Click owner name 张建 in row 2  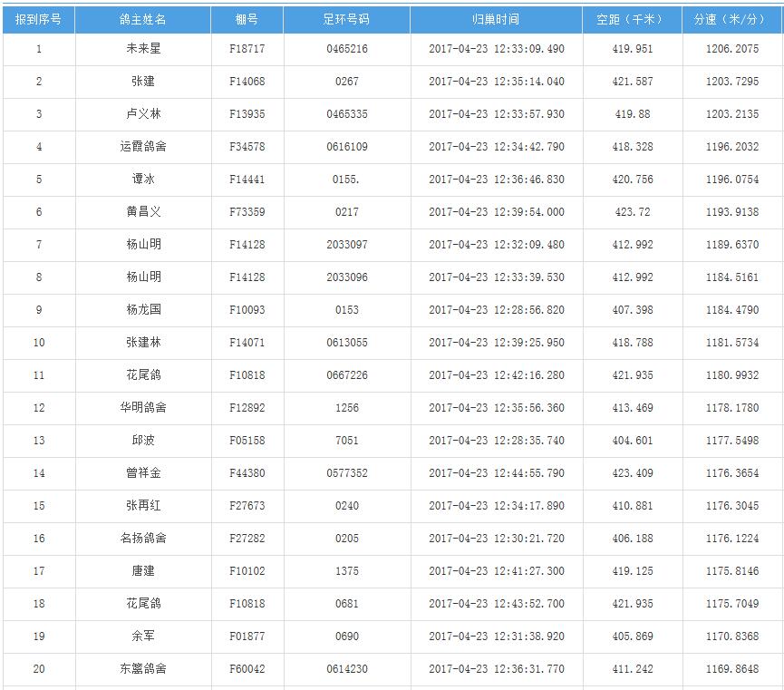pos(143,82)
